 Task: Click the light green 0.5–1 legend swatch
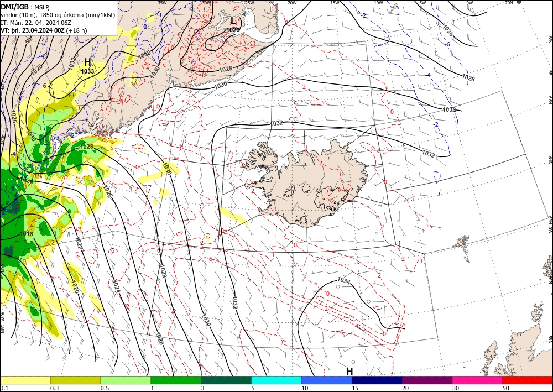coord(126,380)
